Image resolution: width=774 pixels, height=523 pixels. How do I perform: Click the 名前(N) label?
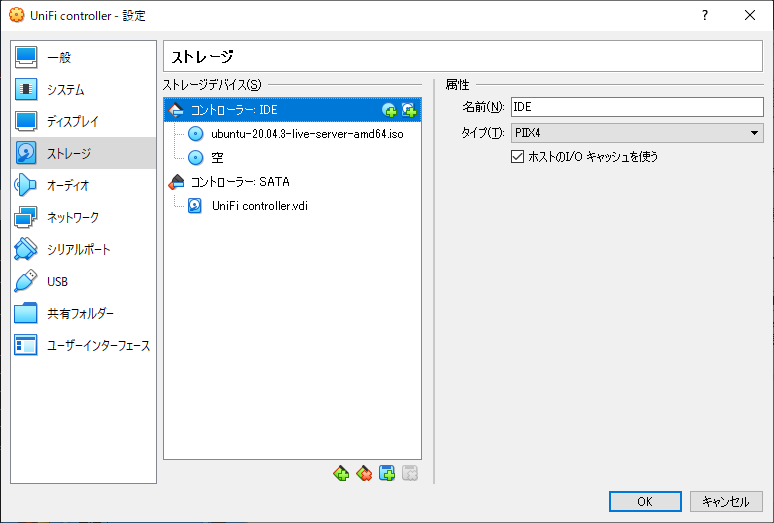[482, 107]
